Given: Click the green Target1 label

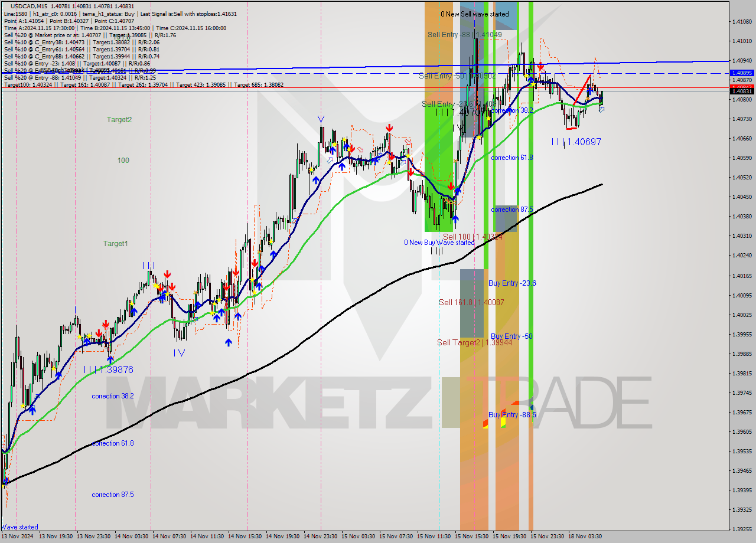Looking at the screenshot, I should [115, 243].
